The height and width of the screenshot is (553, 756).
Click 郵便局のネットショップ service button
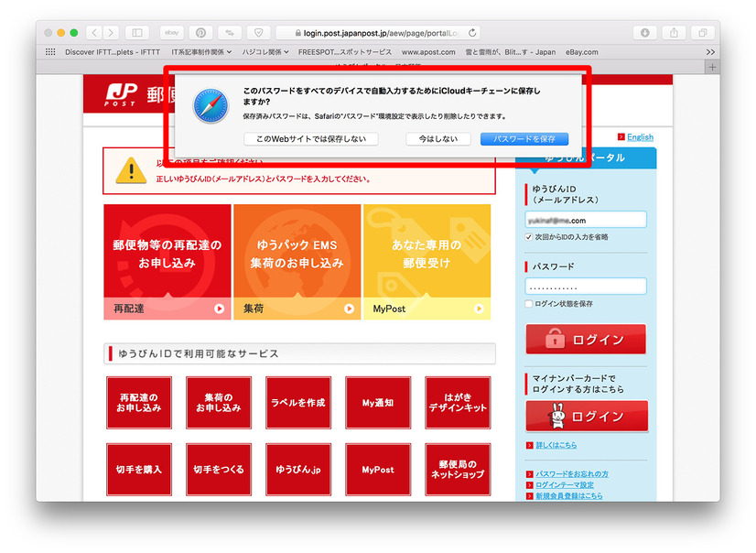coord(458,469)
